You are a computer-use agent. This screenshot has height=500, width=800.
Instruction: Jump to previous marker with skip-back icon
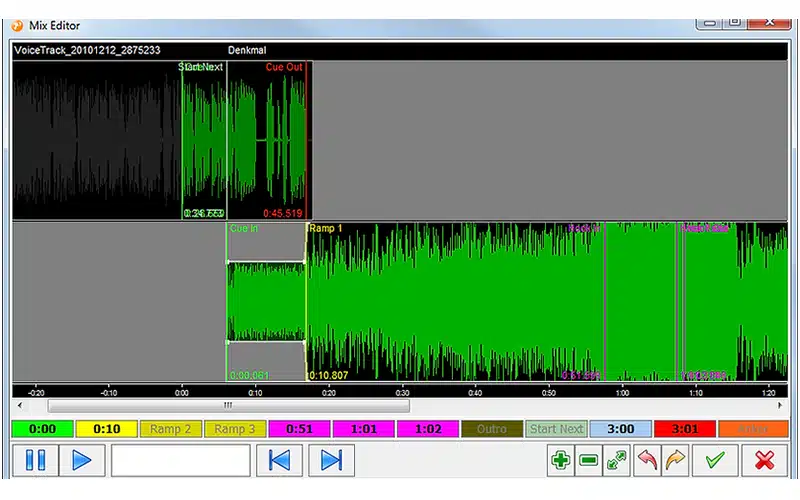coord(279,460)
